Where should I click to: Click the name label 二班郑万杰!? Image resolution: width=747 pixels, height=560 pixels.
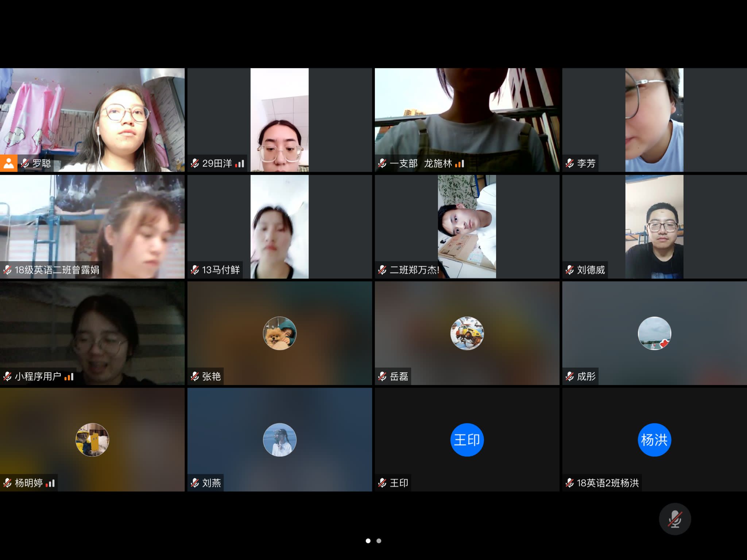tap(414, 270)
